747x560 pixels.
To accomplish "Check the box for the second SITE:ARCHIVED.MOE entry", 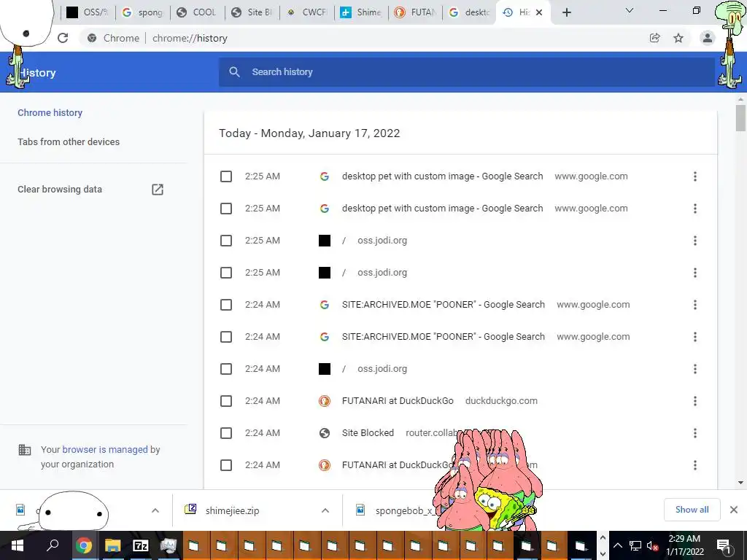I will pos(226,337).
